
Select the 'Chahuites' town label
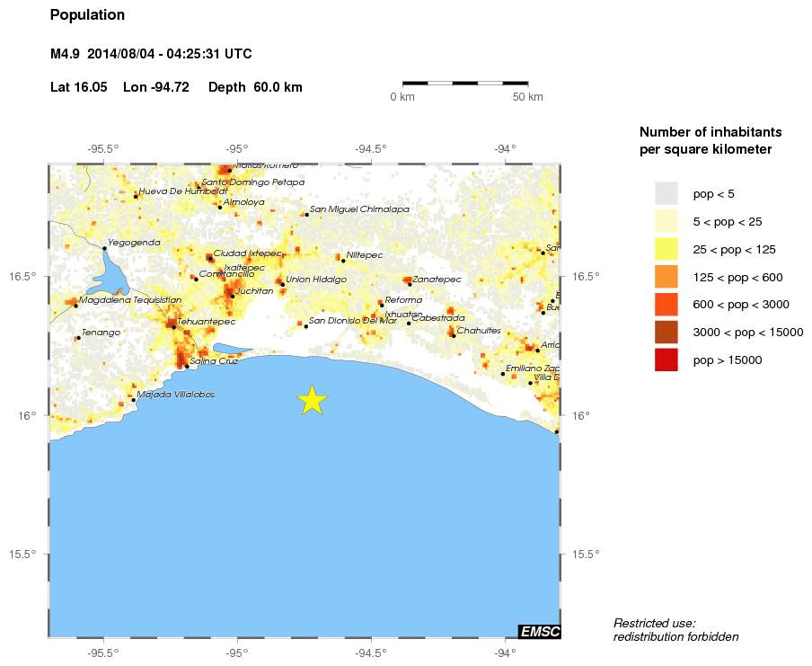[x=479, y=330]
